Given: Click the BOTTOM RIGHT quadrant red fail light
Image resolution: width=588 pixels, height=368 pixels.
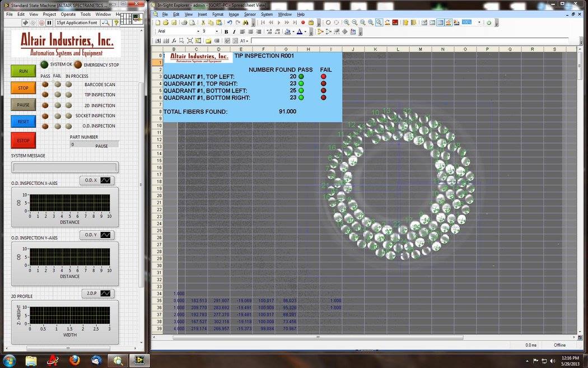Looking at the screenshot, I should 323,97.
